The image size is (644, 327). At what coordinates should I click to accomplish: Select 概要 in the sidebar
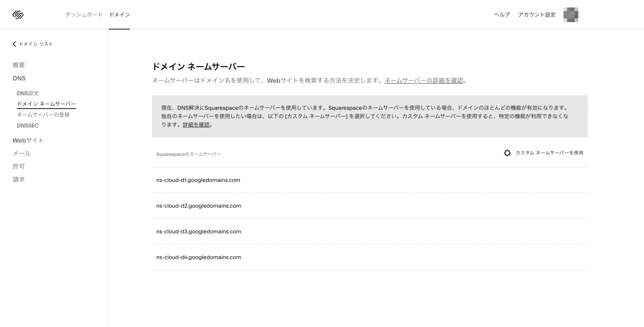coord(19,65)
